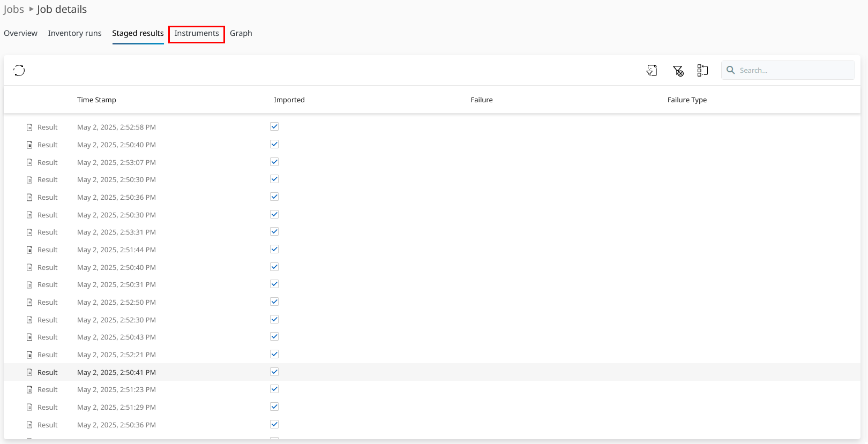Image resolution: width=868 pixels, height=444 pixels.
Task: Open the Inventory runs tab
Action: coord(74,33)
